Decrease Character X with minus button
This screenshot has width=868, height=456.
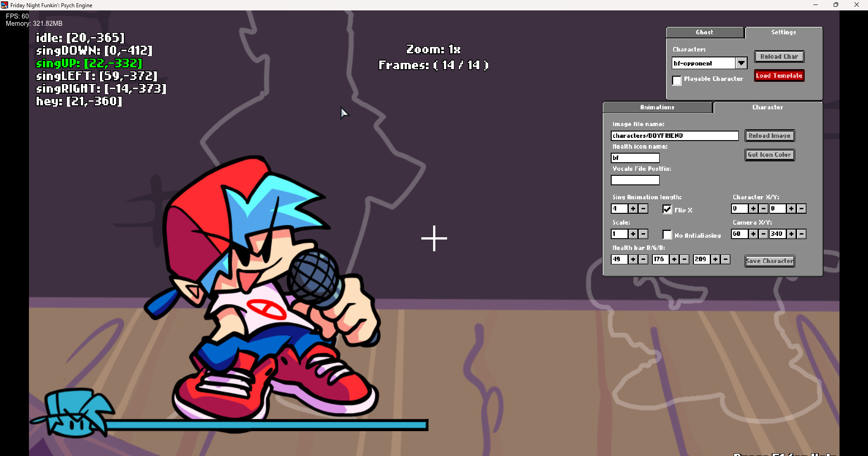[x=764, y=208]
